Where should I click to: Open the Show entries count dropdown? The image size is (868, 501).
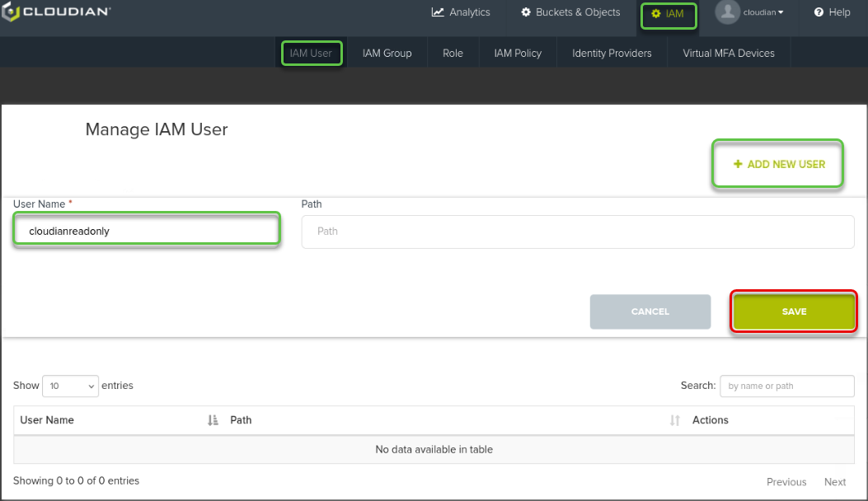70,386
